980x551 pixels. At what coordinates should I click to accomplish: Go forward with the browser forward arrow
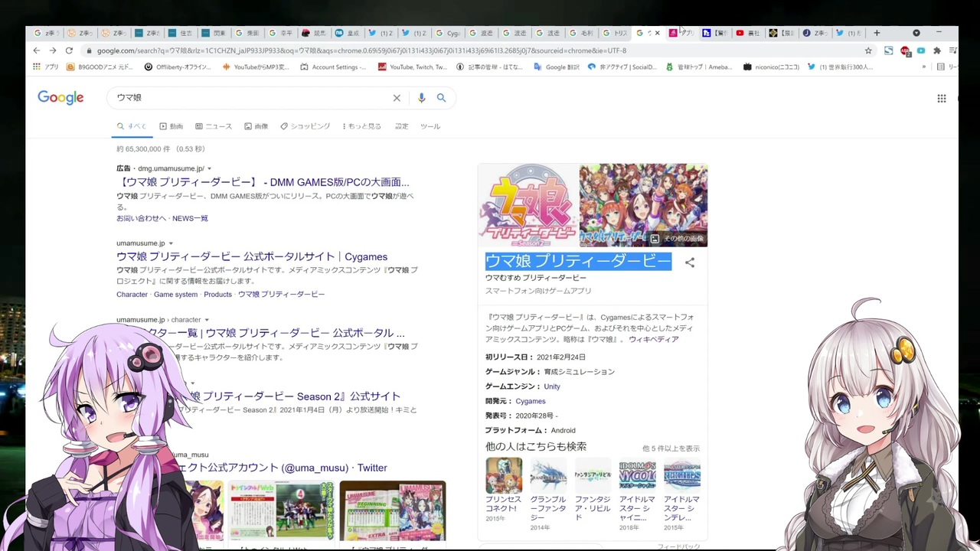(x=52, y=51)
